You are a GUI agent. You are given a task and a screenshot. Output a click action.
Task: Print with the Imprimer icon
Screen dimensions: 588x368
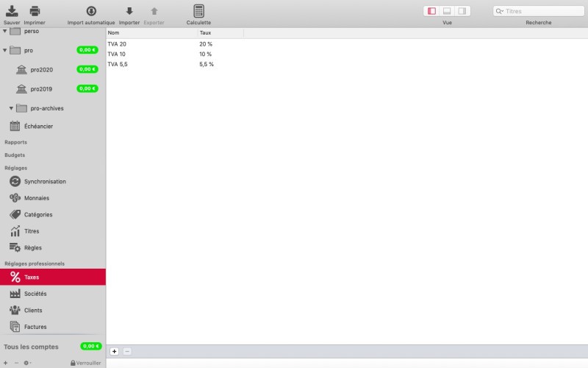click(35, 11)
